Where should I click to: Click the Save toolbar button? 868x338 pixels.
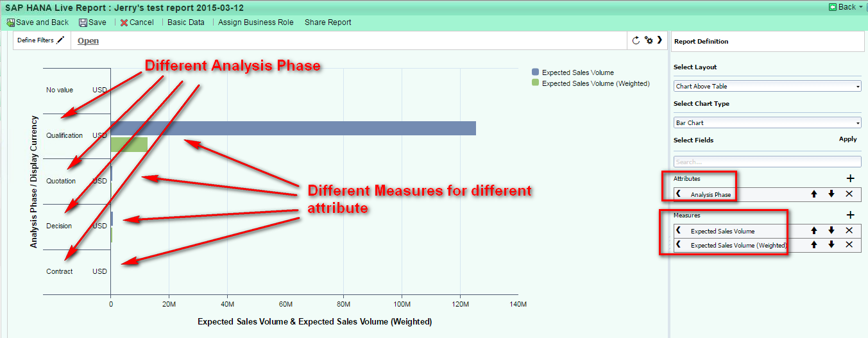tap(93, 22)
